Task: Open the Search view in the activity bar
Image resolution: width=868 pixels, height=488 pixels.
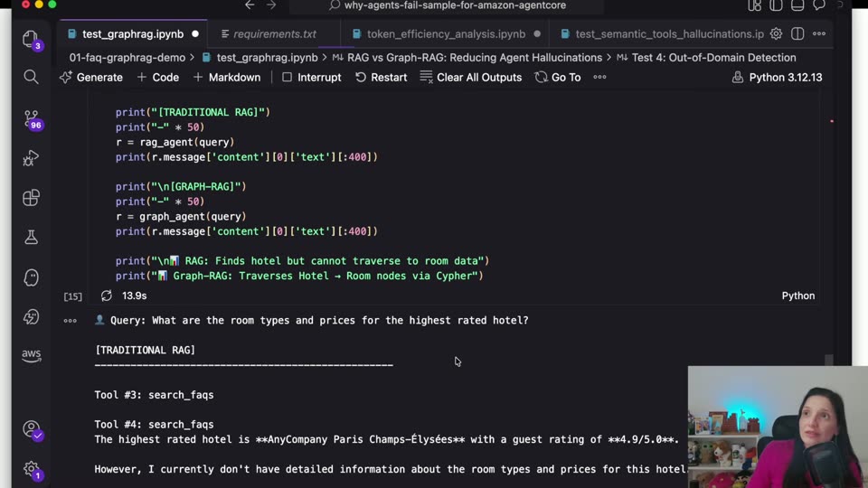Action: tap(31, 77)
